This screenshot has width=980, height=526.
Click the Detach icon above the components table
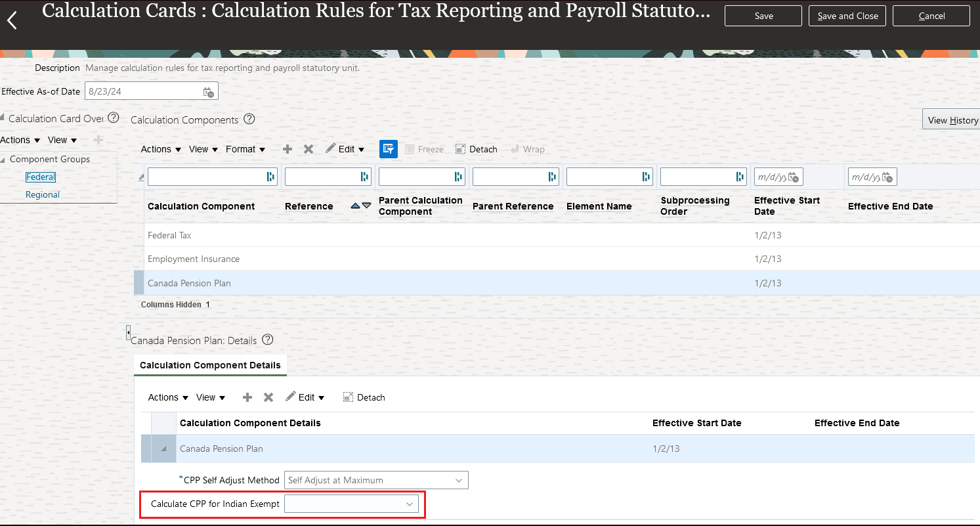(x=476, y=149)
